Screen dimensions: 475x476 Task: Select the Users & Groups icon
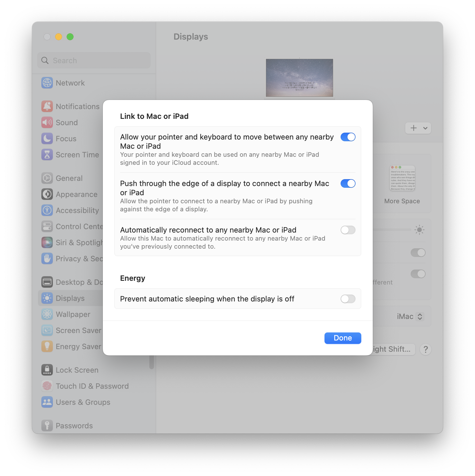[47, 402]
